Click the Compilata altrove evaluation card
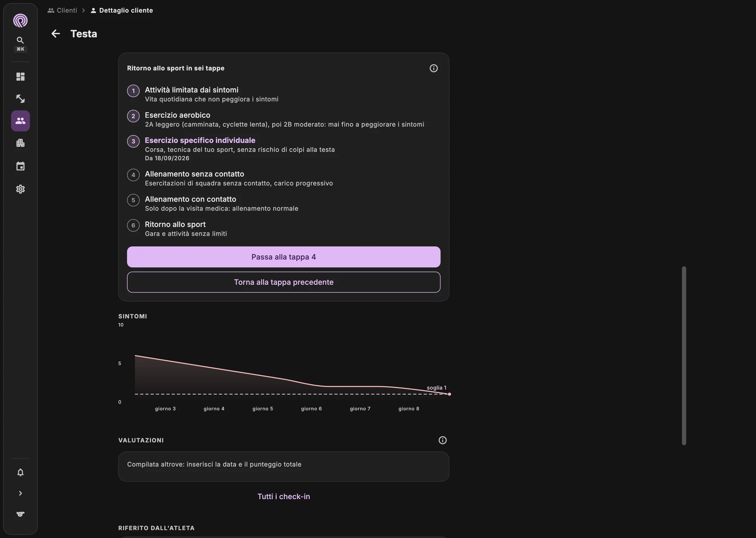The image size is (756, 538). (x=283, y=466)
